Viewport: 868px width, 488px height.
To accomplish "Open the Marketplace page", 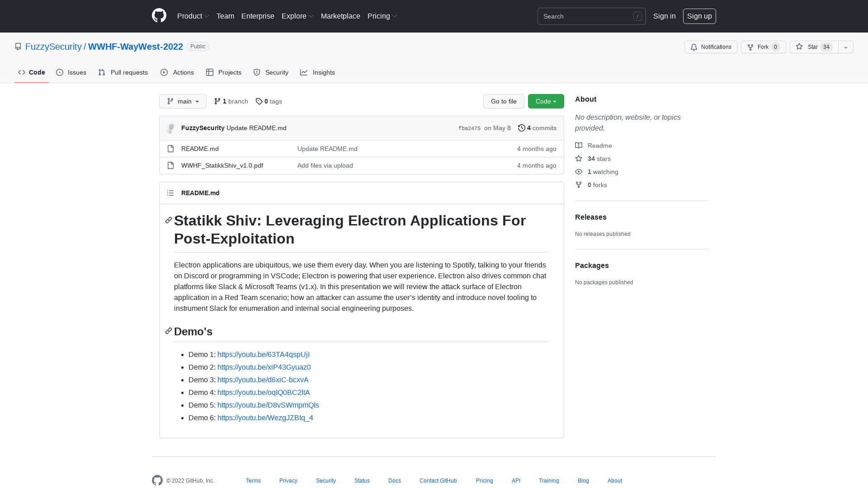I will click(340, 16).
